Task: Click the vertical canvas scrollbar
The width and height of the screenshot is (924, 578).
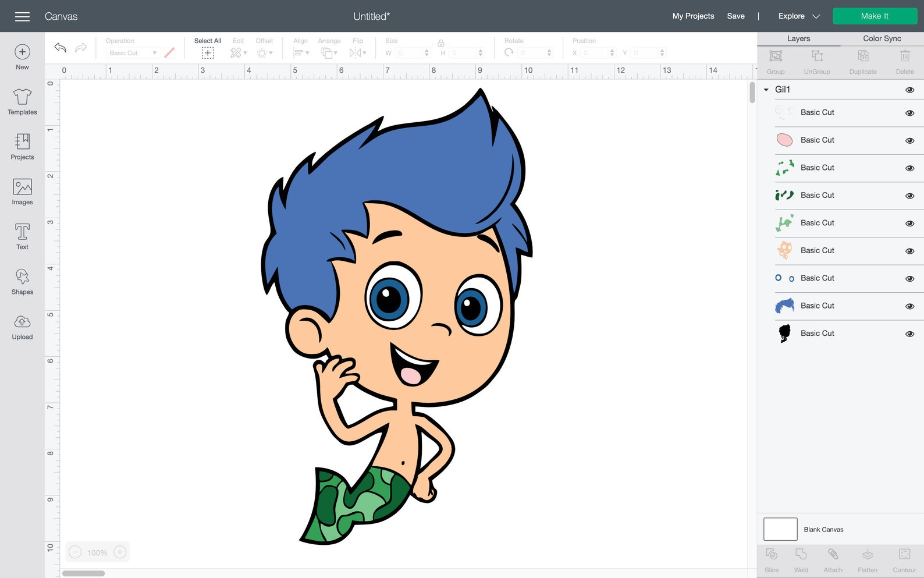Action: pos(752,92)
